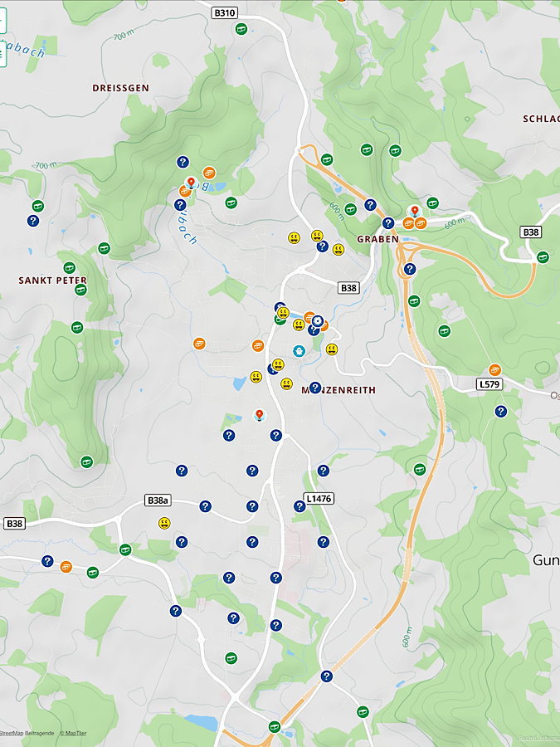The width and height of the screenshot is (560, 747).
Task: Click the cyan ghost virtual cache icon
Action: pos(299,351)
